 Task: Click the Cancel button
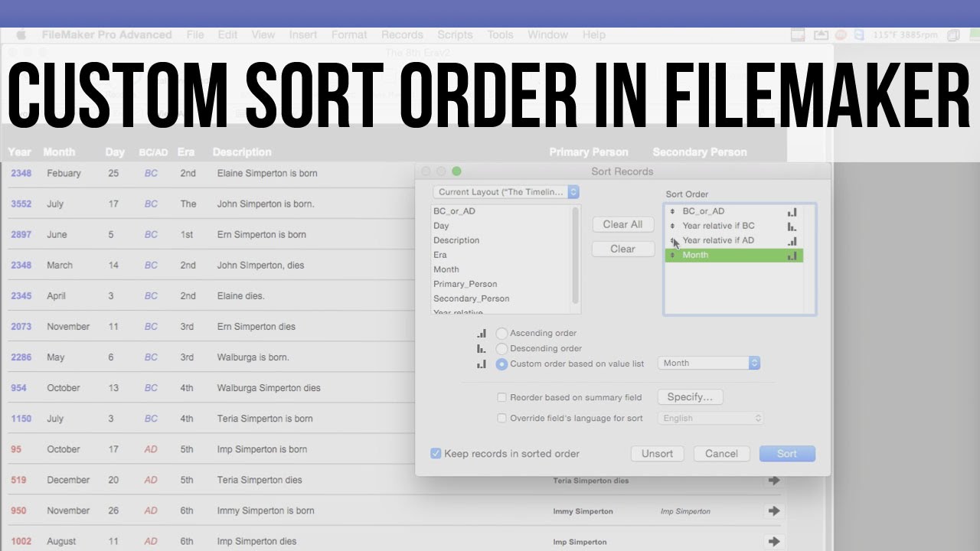point(721,454)
